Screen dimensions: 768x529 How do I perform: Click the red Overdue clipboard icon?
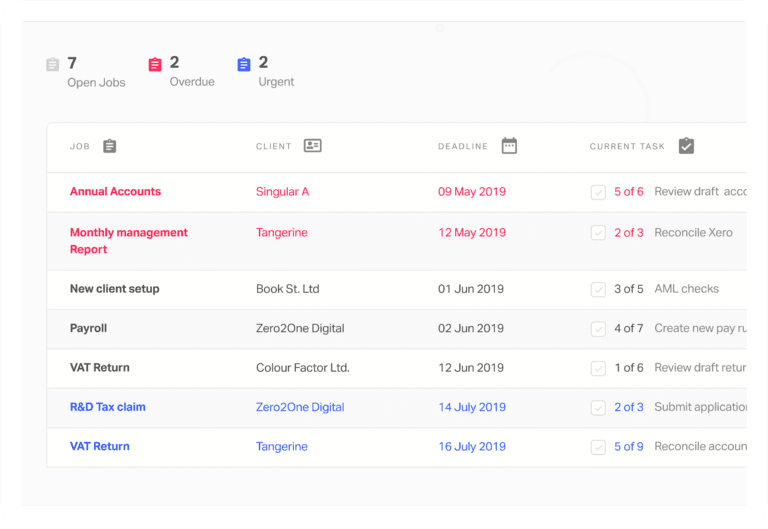pos(155,64)
